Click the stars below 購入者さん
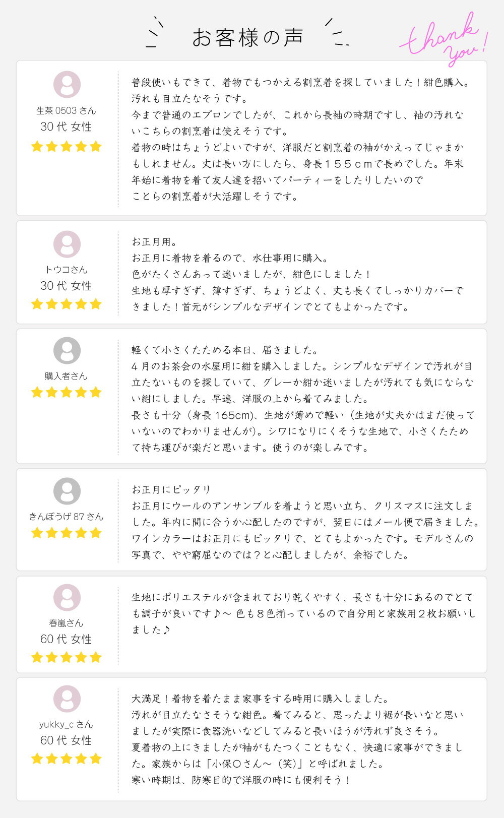Viewport: 504px width, 818px height. click(x=67, y=392)
